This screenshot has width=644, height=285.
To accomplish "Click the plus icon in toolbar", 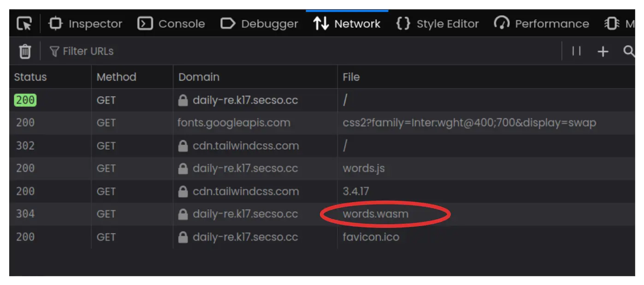I will point(603,52).
